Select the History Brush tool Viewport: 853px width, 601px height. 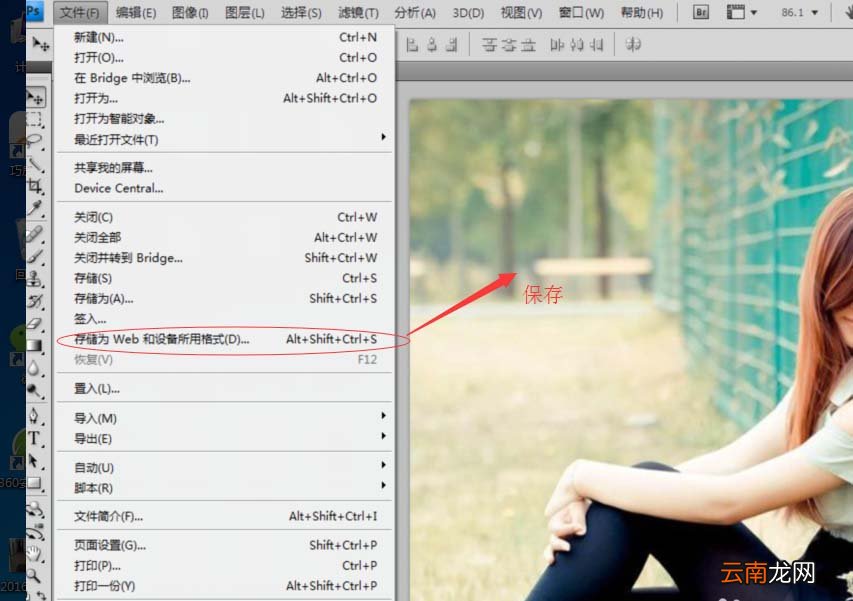point(35,301)
